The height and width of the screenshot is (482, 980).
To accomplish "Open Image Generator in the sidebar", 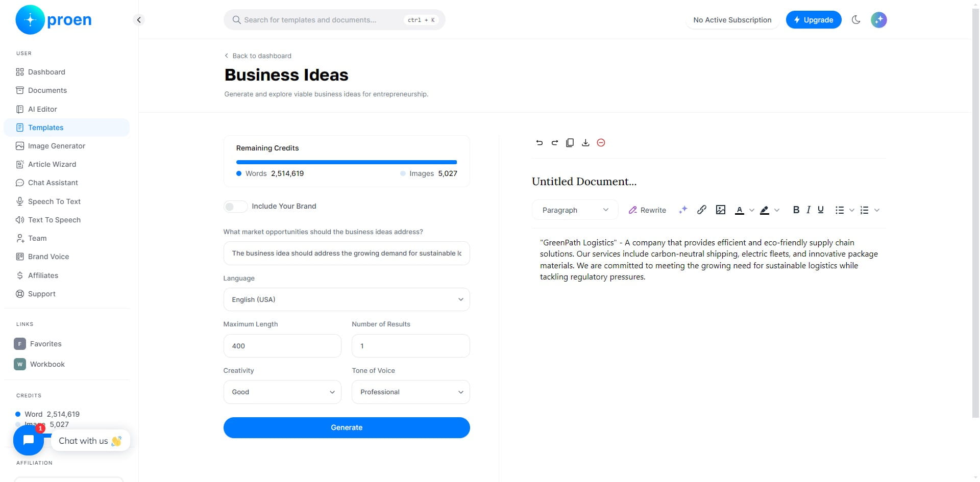I will pyautogui.click(x=66, y=146).
